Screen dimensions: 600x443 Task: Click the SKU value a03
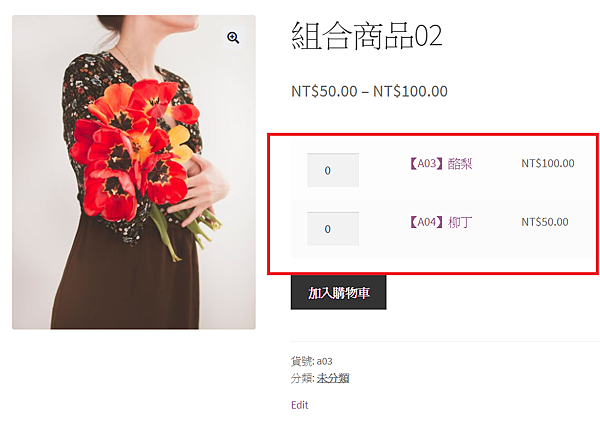pos(324,361)
